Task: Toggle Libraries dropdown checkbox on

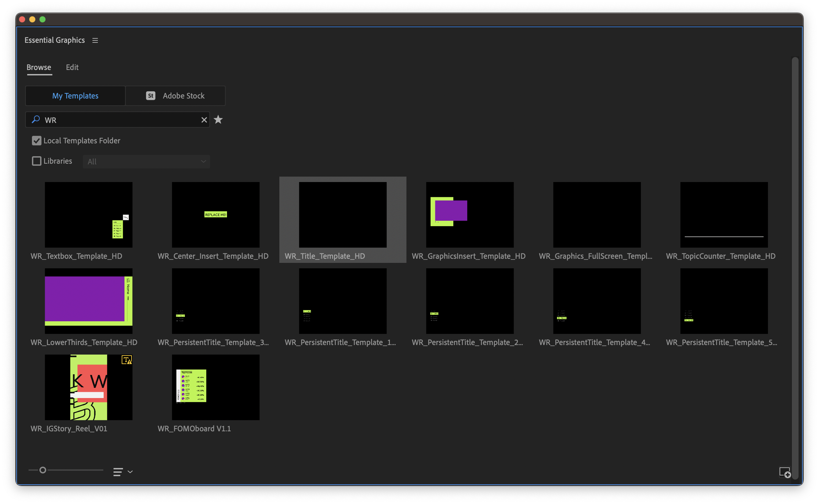Action: click(x=37, y=161)
